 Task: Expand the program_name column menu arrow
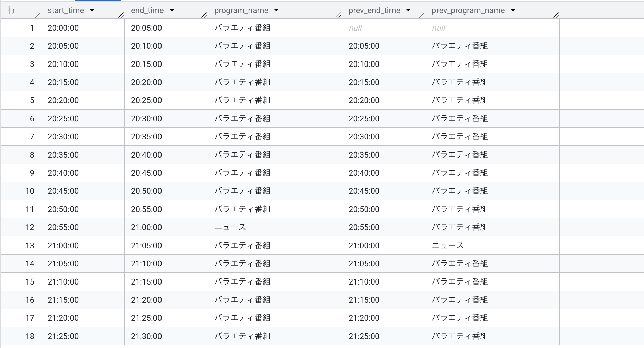(x=276, y=10)
